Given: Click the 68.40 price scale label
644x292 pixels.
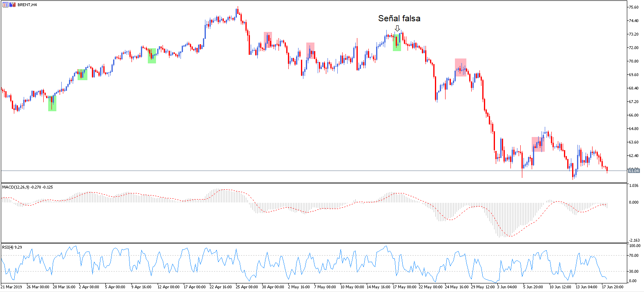Looking at the screenshot, I should point(634,88).
